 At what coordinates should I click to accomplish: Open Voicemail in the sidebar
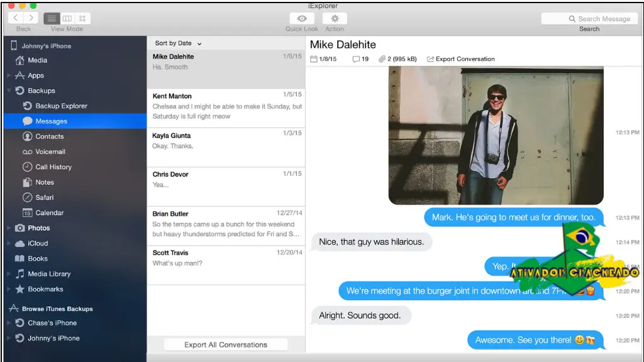[44, 152]
